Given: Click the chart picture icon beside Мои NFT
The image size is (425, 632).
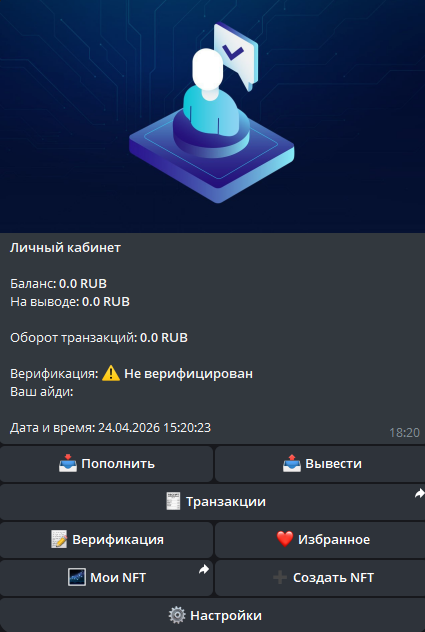Looking at the screenshot, I should point(77,577).
